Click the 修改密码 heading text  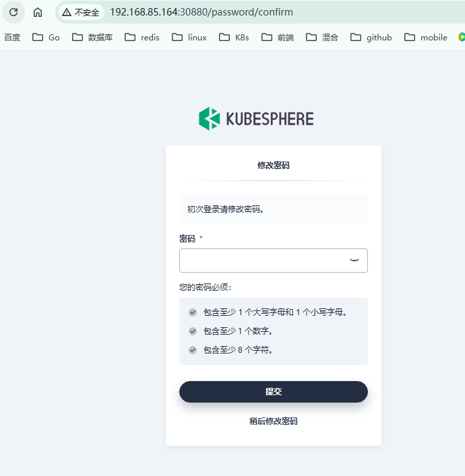[273, 166]
